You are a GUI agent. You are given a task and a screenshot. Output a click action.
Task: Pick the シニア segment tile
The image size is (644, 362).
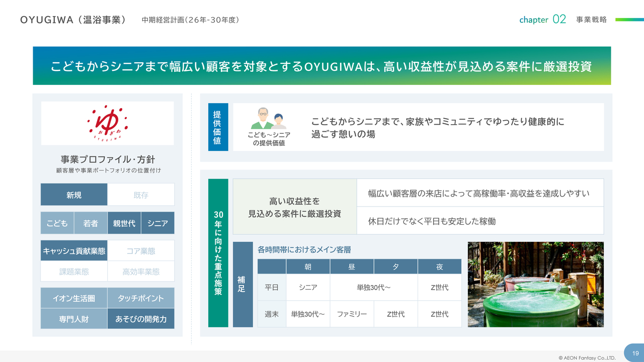click(157, 223)
